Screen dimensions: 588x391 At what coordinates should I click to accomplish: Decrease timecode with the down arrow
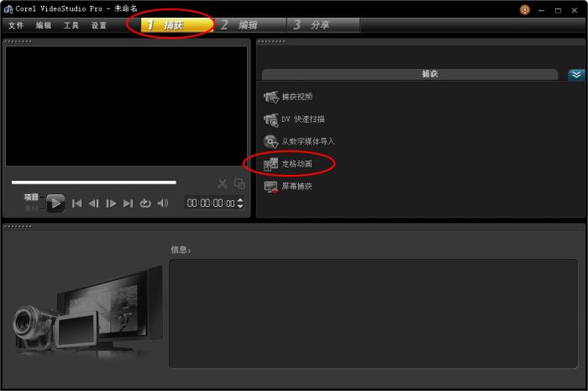[240, 206]
